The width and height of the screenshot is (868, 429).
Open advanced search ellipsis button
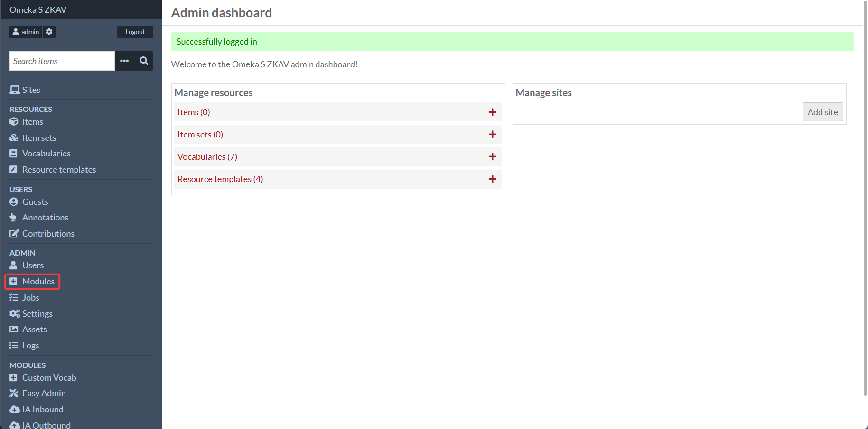pyautogui.click(x=124, y=61)
